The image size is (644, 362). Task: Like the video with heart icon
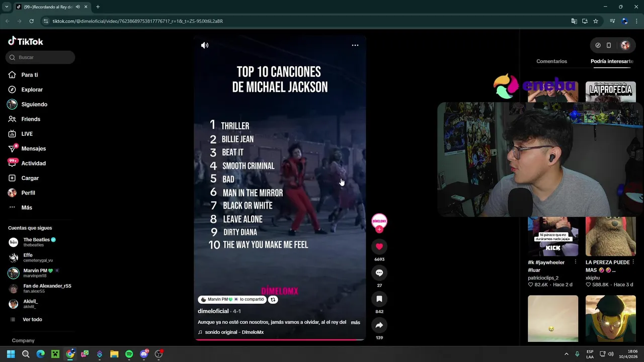(x=379, y=246)
